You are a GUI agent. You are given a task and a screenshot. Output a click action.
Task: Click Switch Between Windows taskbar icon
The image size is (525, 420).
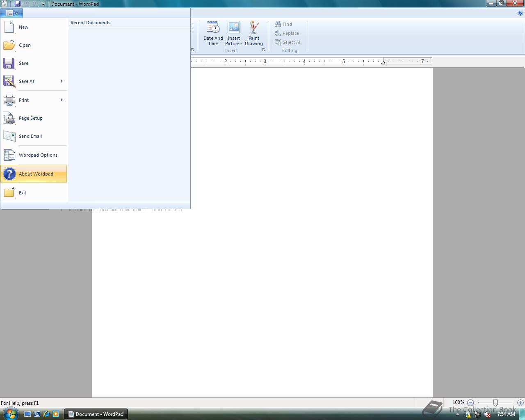[37, 414]
